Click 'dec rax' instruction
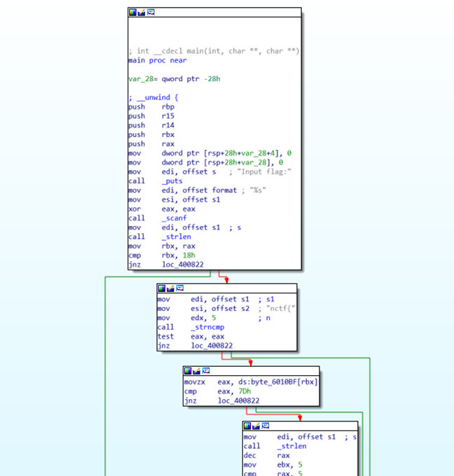This screenshot has height=476, width=454. pos(267,456)
